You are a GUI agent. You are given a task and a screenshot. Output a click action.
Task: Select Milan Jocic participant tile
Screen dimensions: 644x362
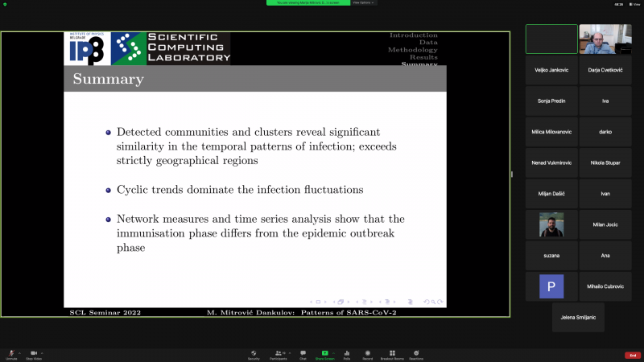click(x=605, y=224)
